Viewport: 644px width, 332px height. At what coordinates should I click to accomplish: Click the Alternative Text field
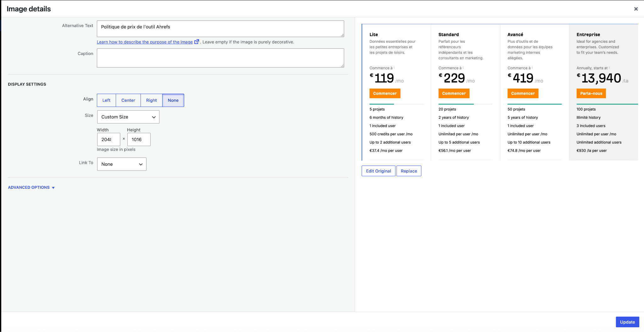pyautogui.click(x=220, y=29)
